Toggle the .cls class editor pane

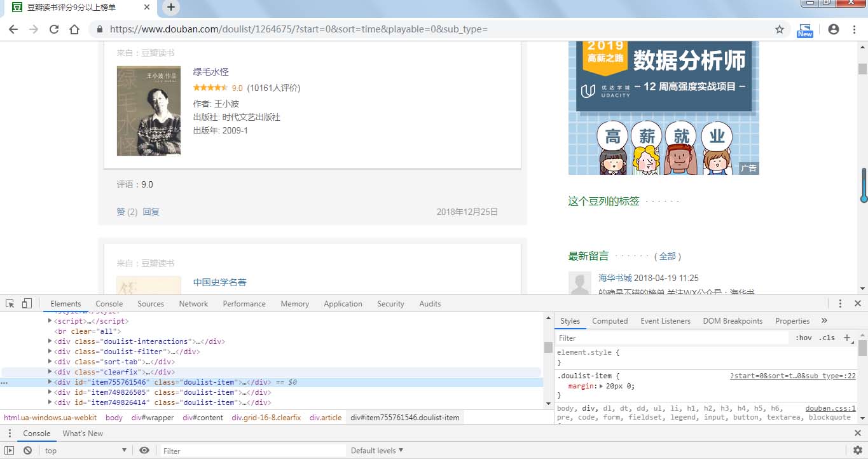click(826, 338)
